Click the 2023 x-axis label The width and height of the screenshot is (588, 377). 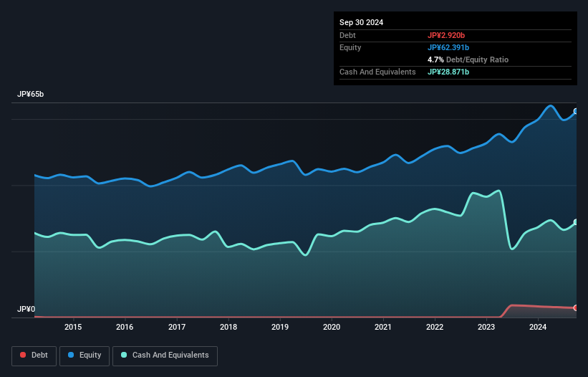click(x=486, y=327)
